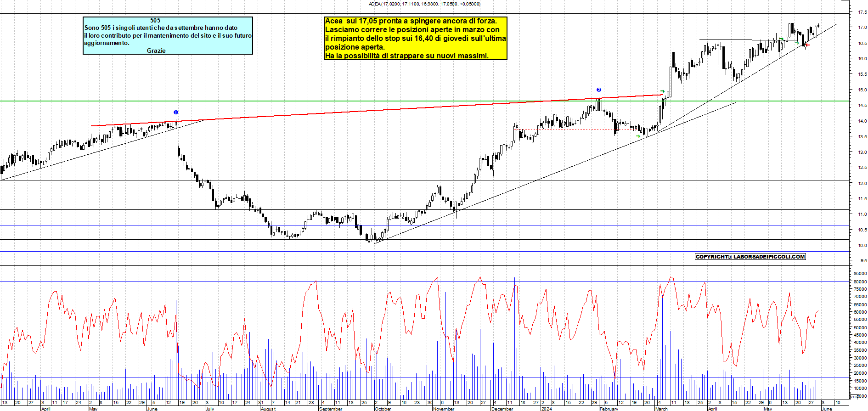Click the 16.0 price axis label
868x411 pixels.
click(x=862, y=59)
